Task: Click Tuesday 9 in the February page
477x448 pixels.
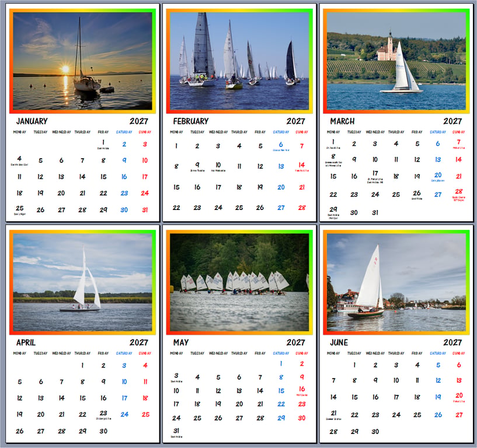Action: click(x=197, y=164)
